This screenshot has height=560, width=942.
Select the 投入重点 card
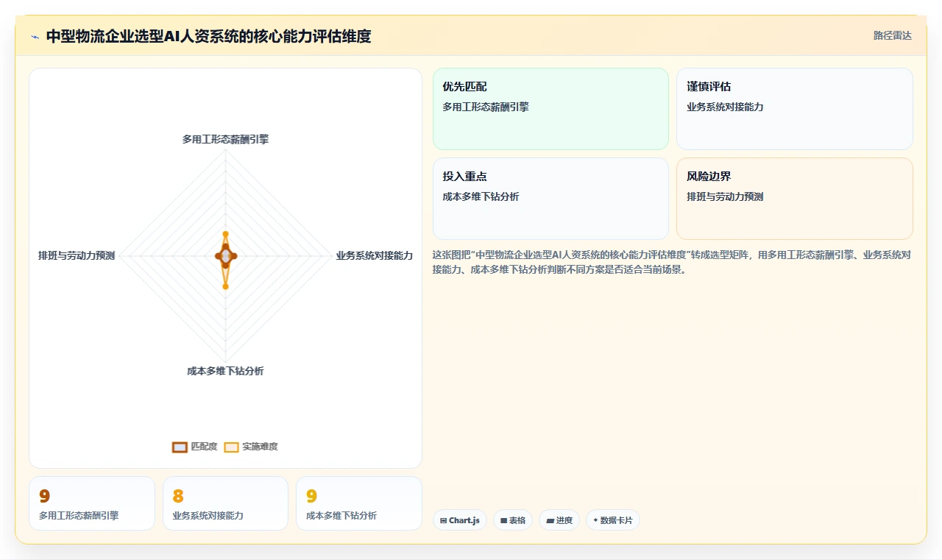click(x=550, y=199)
